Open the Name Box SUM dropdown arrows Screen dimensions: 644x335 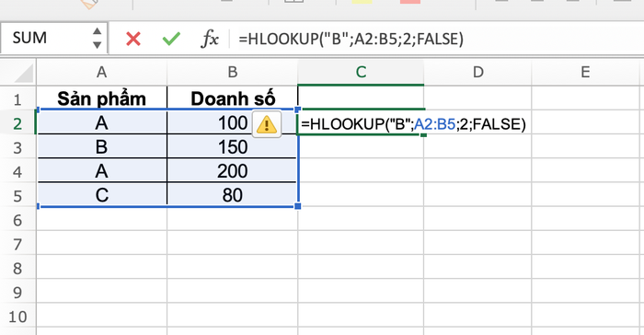click(x=97, y=39)
